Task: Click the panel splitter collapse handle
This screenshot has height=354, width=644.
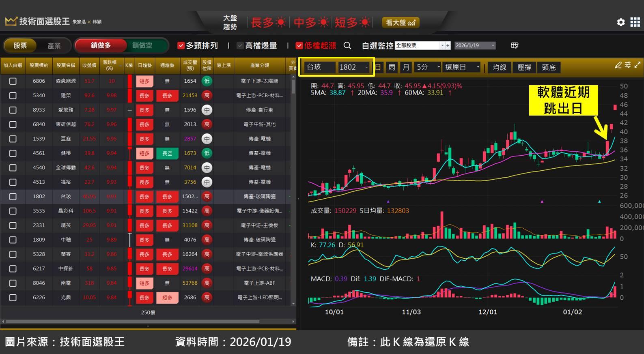Action: pyautogui.click(x=298, y=199)
